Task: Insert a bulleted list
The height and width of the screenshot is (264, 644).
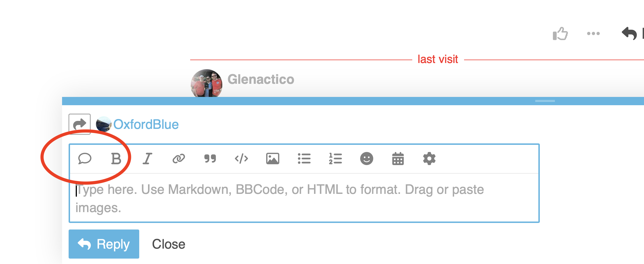Action: click(x=304, y=159)
